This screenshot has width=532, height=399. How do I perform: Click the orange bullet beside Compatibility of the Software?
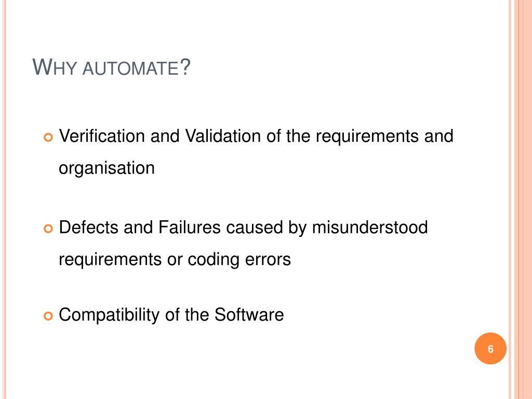(x=48, y=316)
